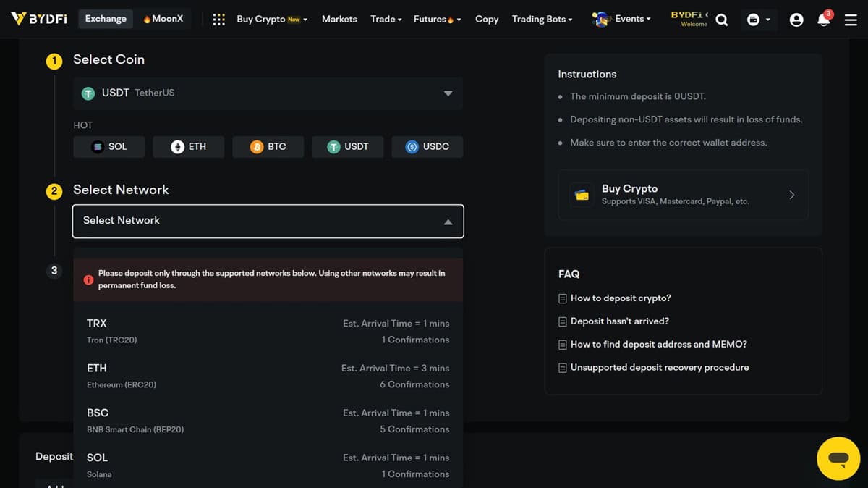Open the apps grid menu icon
This screenshot has height=488, width=868.
(219, 20)
